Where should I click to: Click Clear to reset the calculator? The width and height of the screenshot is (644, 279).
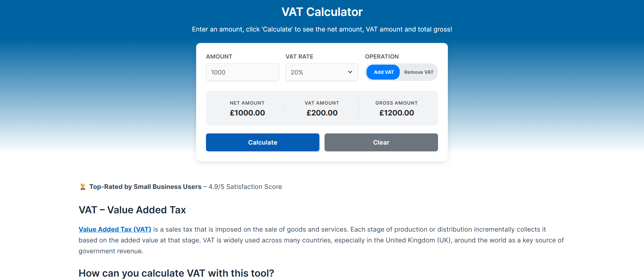click(381, 142)
